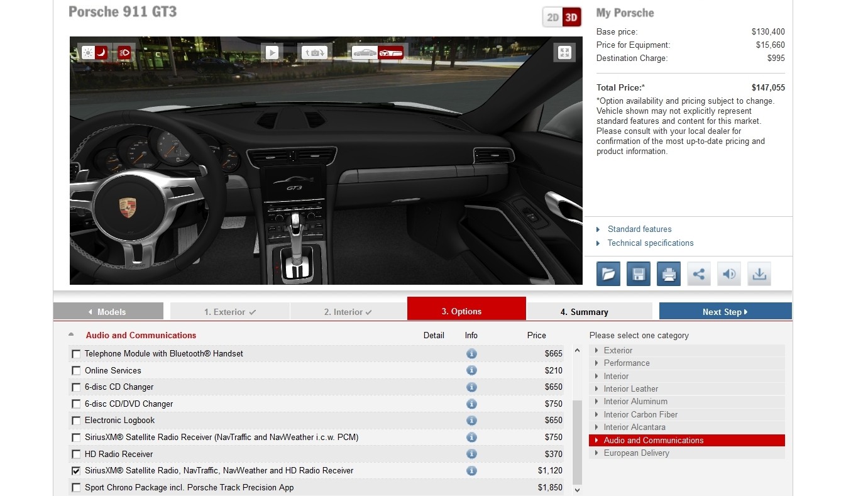868x496 pixels.
Task: Uncheck SiriusXM Satellite Radio, NavTraffic, NavWeather and HD Radio
Action: (x=76, y=470)
